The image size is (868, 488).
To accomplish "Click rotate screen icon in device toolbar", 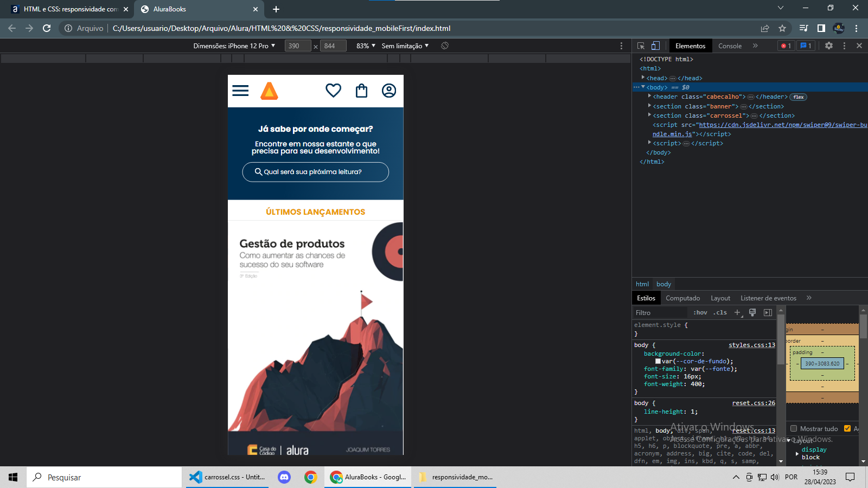I will 445,46.
